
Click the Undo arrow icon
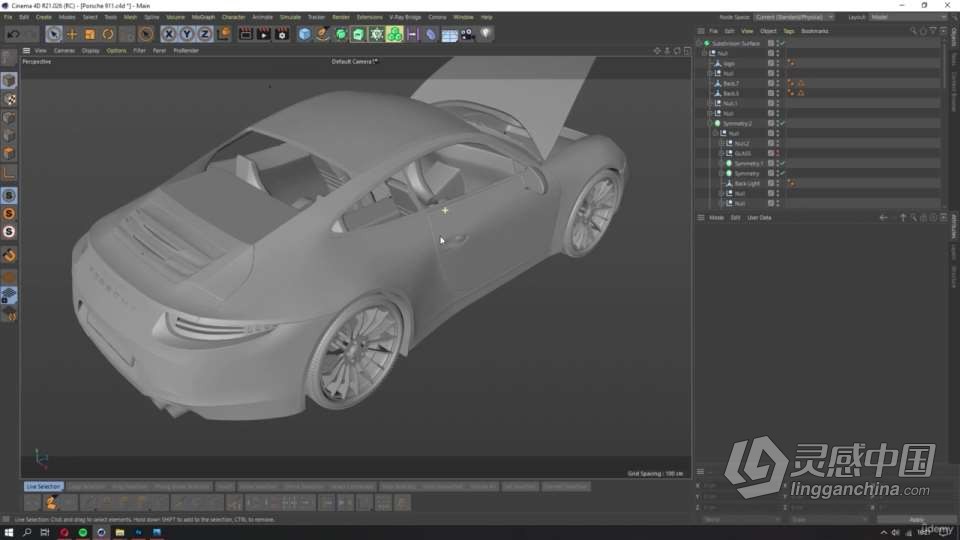pyautogui.click(x=13, y=34)
